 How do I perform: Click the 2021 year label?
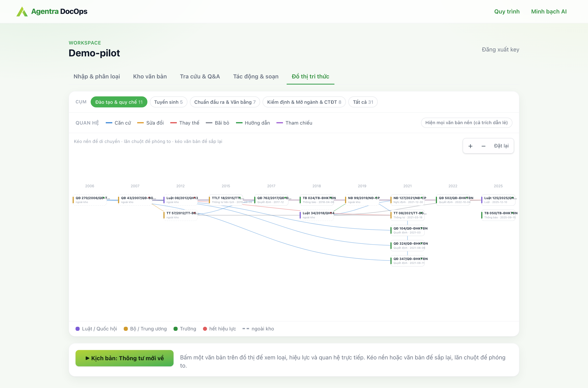point(408,186)
